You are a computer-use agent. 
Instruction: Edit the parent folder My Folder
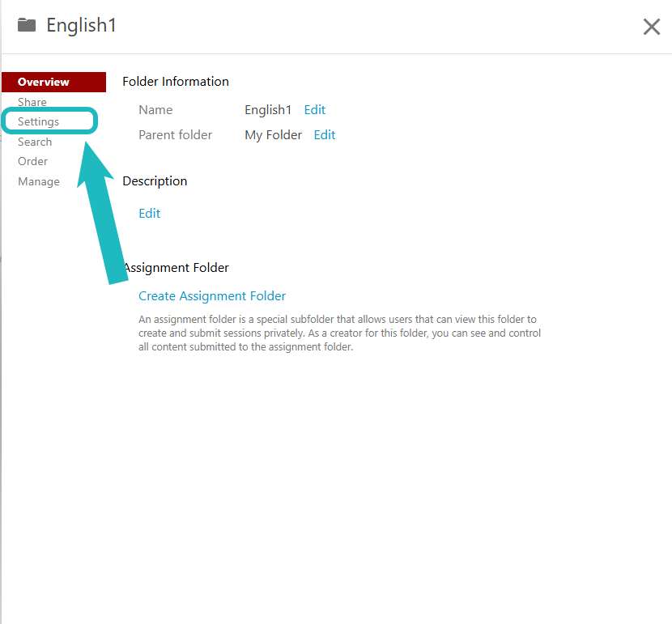tap(325, 135)
